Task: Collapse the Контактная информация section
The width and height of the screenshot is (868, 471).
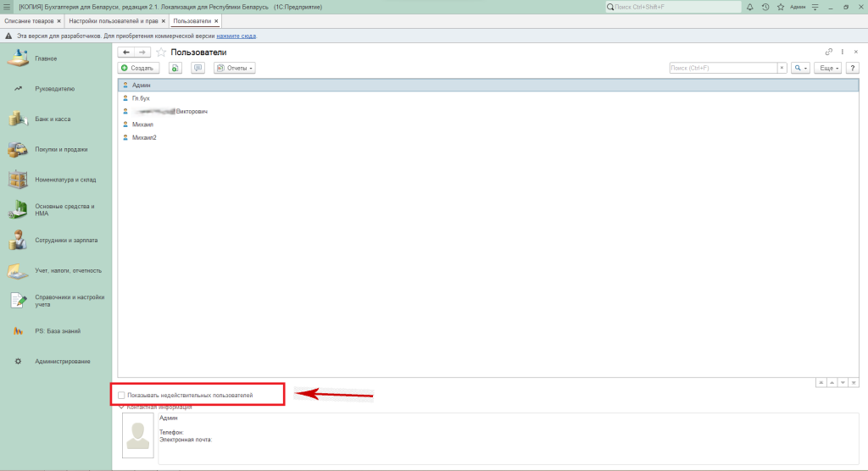Action: pyautogui.click(x=121, y=407)
